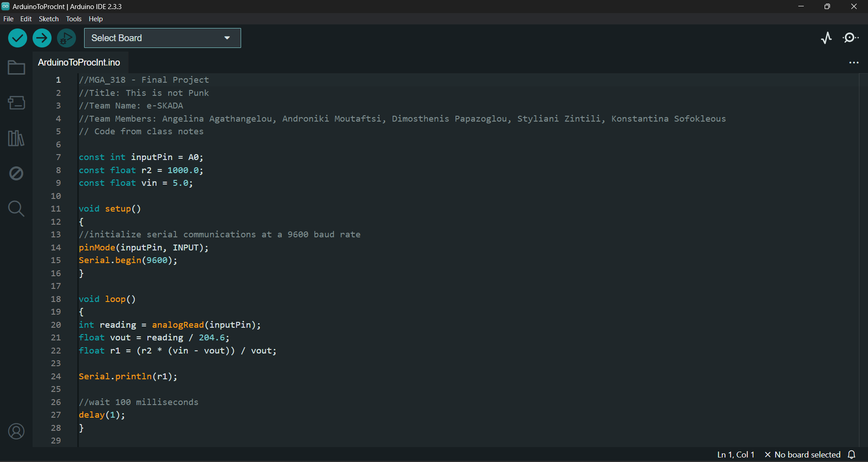Viewport: 868px width, 462px height.
Task: Open the File menu
Action: point(8,19)
